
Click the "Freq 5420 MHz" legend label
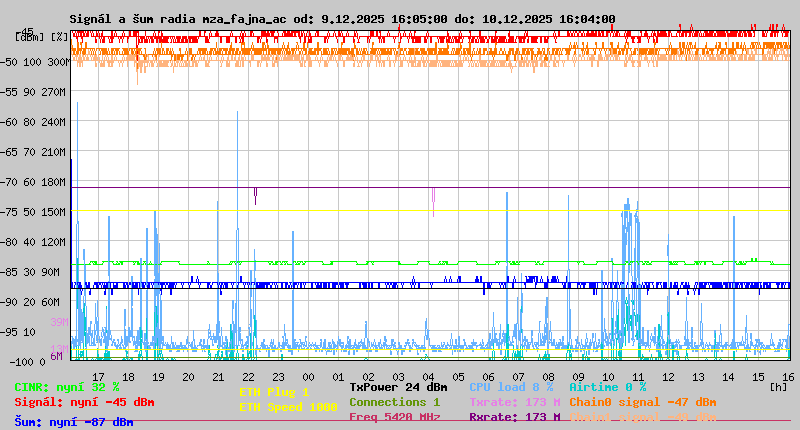(x=394, y=417)
